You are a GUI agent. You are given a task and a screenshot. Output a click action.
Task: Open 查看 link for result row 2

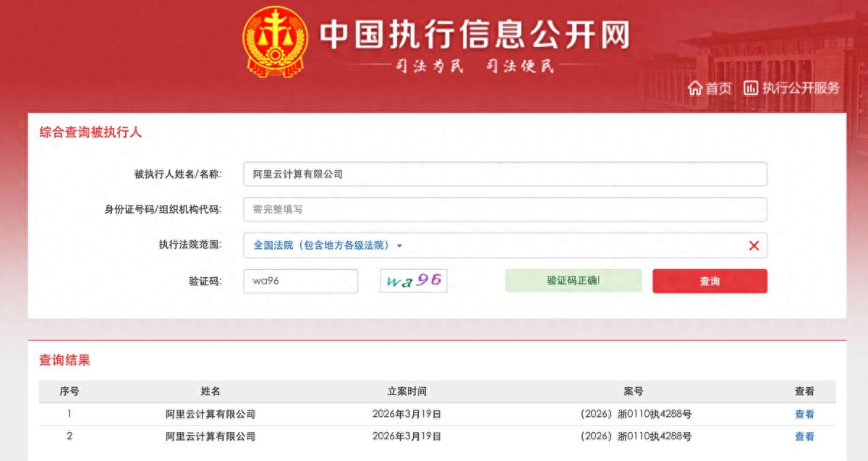[x=804, y=436]
